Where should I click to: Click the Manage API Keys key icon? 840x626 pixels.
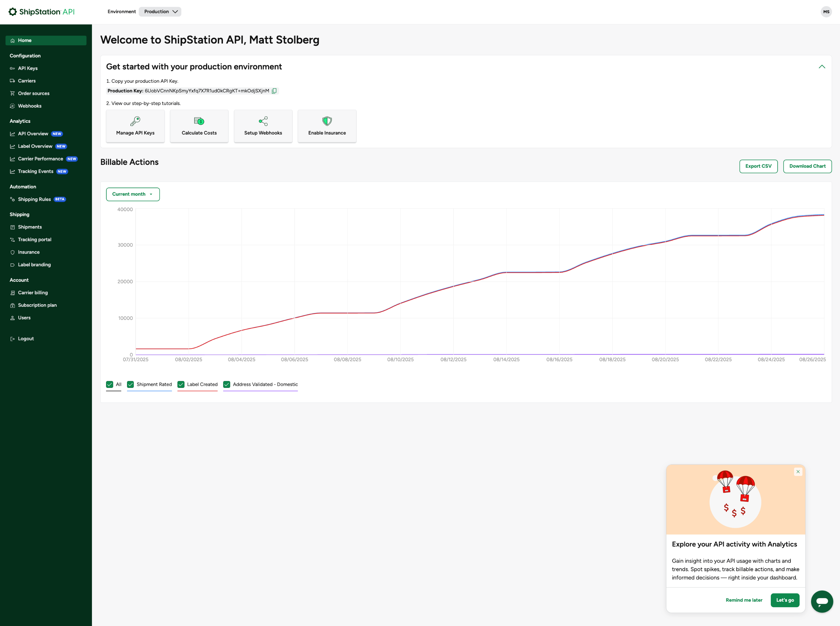point(135,121)
